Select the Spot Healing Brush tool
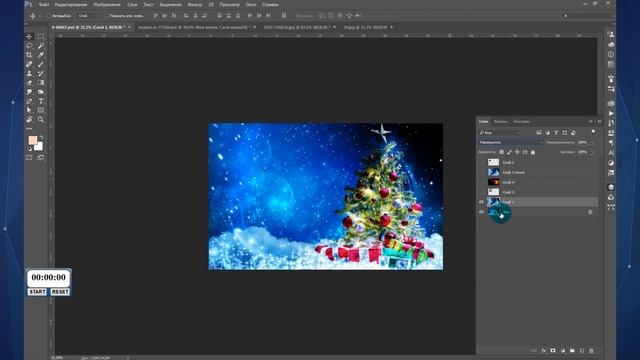The image size is (640, 360). click(29, 64)
